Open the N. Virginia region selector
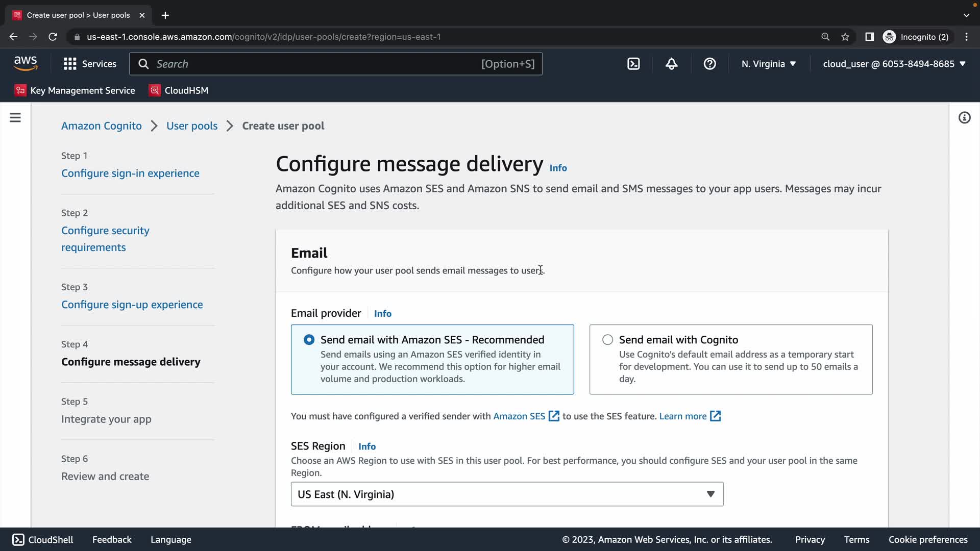 tap(769, 64)
